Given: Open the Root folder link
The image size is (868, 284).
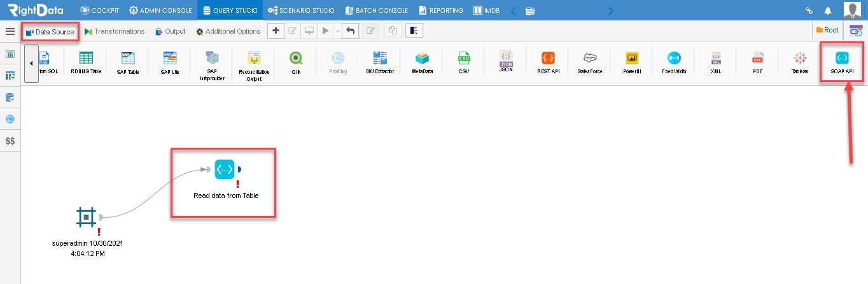Looking at the screenshot, I should (x=827, y=30).
